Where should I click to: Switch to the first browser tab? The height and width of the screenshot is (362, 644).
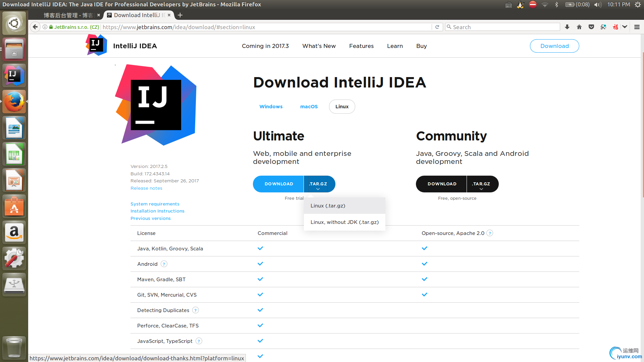coord(68,15)
